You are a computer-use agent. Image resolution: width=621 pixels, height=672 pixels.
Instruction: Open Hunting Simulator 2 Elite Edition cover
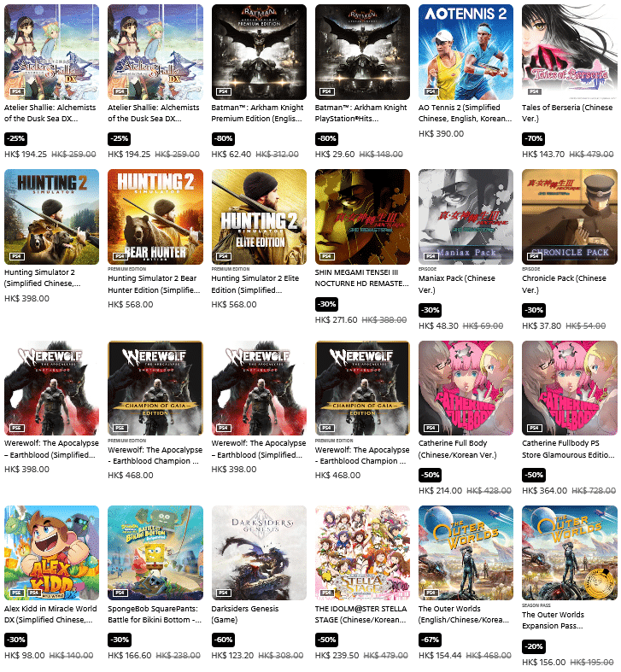[x=259, y=217]
